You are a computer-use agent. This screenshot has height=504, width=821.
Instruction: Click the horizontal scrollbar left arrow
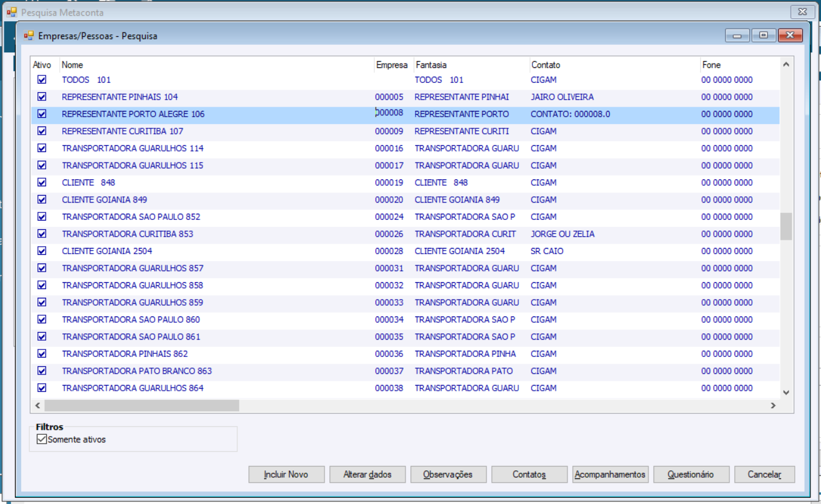37,406
